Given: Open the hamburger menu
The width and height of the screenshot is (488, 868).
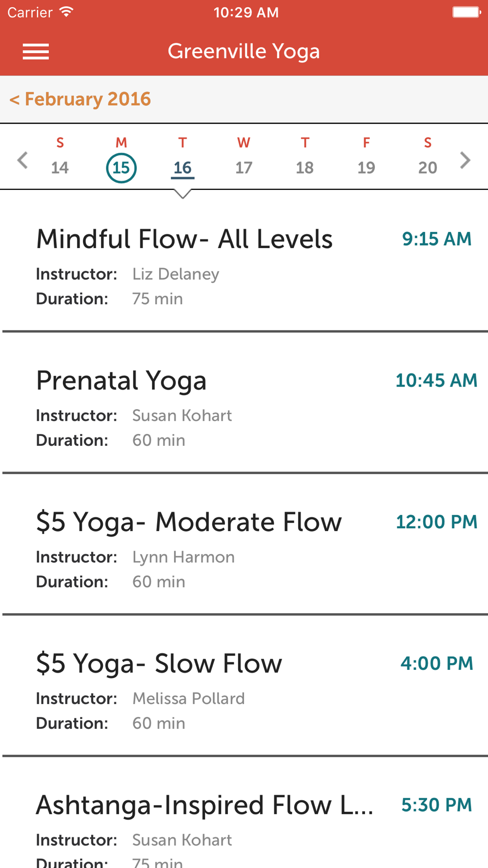Looking at the screenshot, I should click(x=36, y=51).
